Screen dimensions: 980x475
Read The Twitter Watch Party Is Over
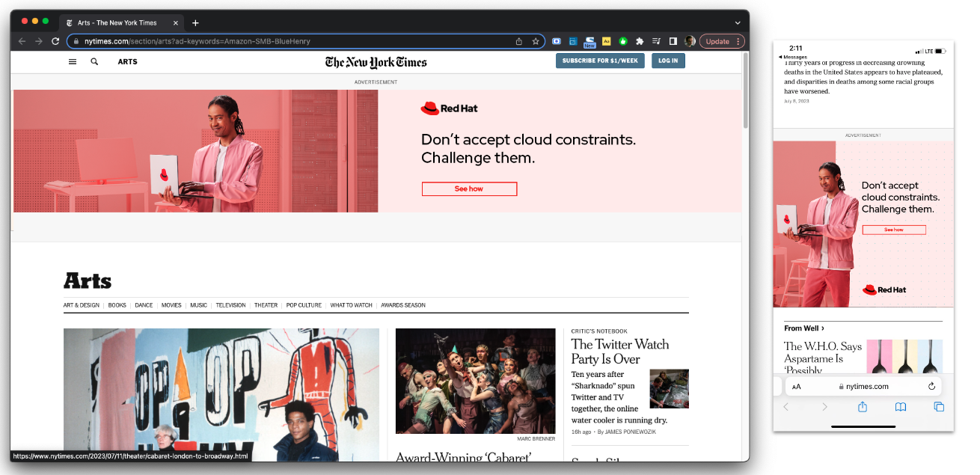pos(620,352)
